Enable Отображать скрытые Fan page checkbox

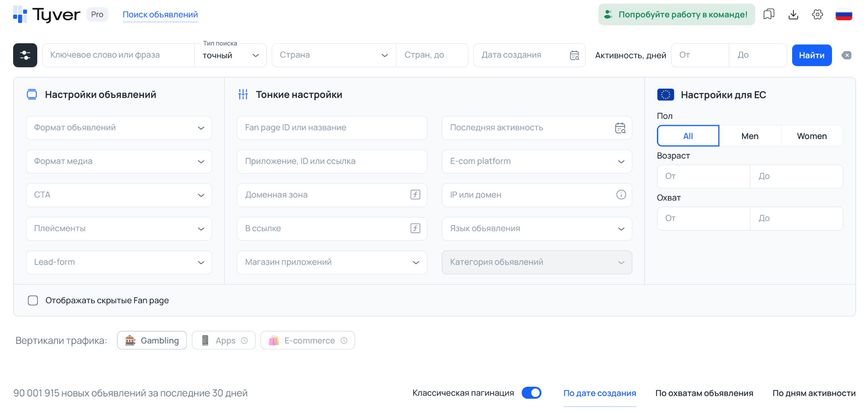point(33,300)
